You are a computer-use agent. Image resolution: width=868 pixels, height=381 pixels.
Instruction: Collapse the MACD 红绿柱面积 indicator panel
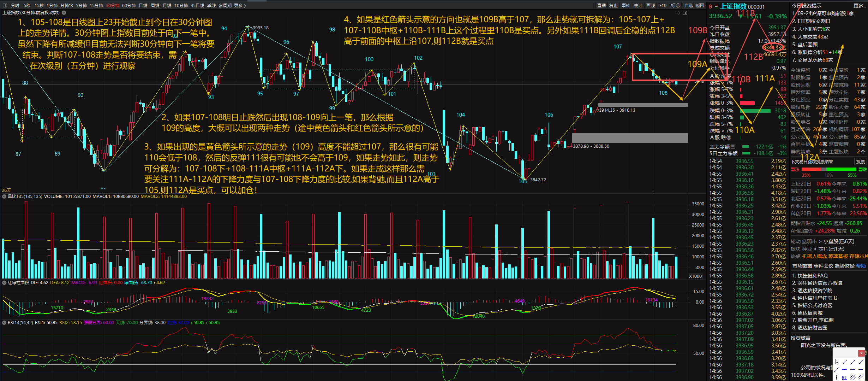tap(4, 283)
